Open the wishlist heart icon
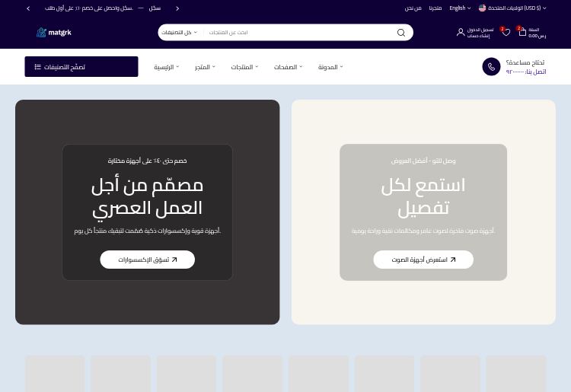The image size is (571, 392). 506,33
